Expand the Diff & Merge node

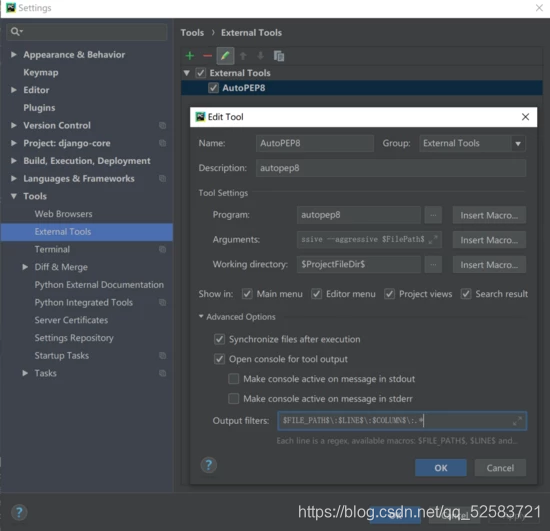[x=25, y=267]
